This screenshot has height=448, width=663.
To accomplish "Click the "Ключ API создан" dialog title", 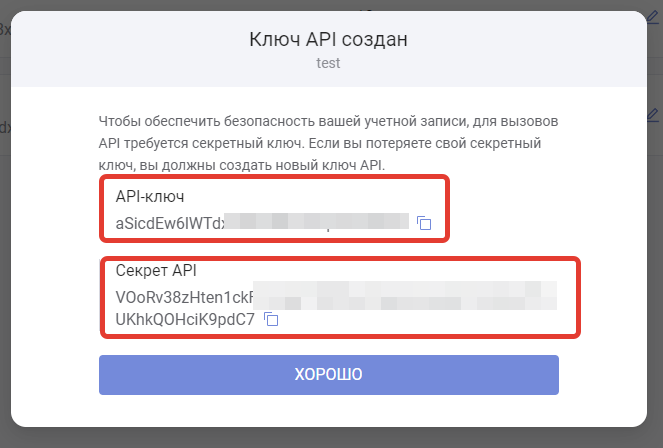I will [329, 40].
